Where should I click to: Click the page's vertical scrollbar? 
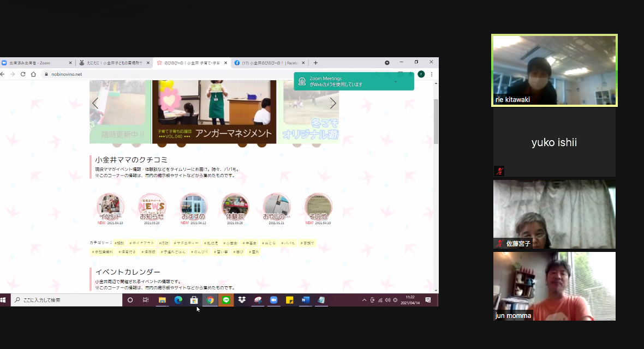click(x=436, y=120)
